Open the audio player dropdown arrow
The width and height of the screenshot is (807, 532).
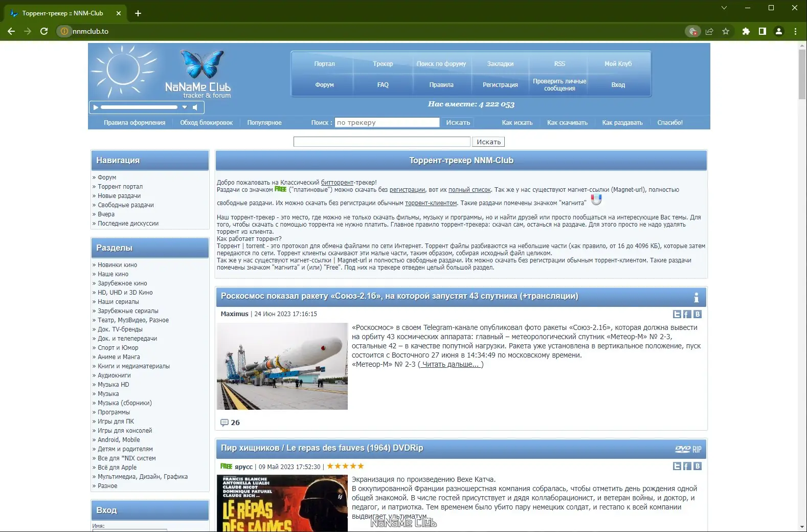click(185, 107)
